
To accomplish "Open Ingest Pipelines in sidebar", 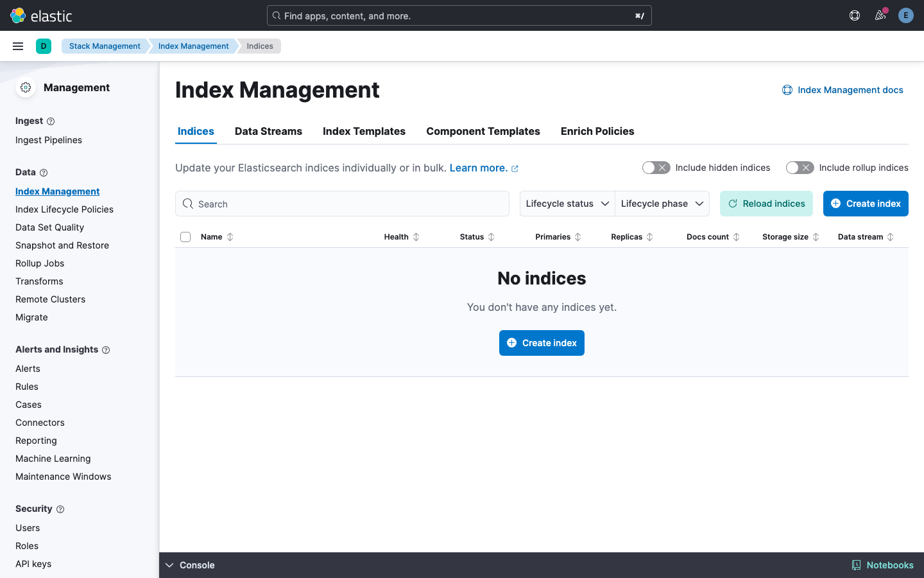I will click(49, 140).
